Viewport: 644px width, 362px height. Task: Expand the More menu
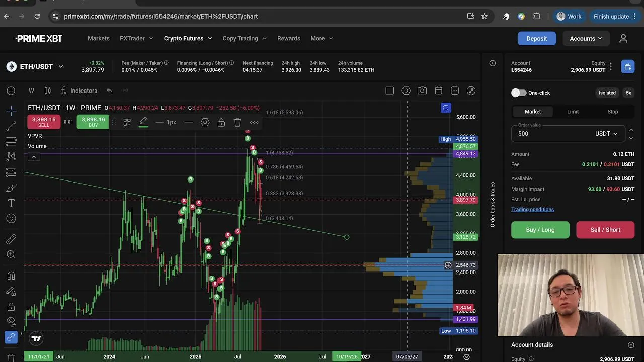(321, 38)
